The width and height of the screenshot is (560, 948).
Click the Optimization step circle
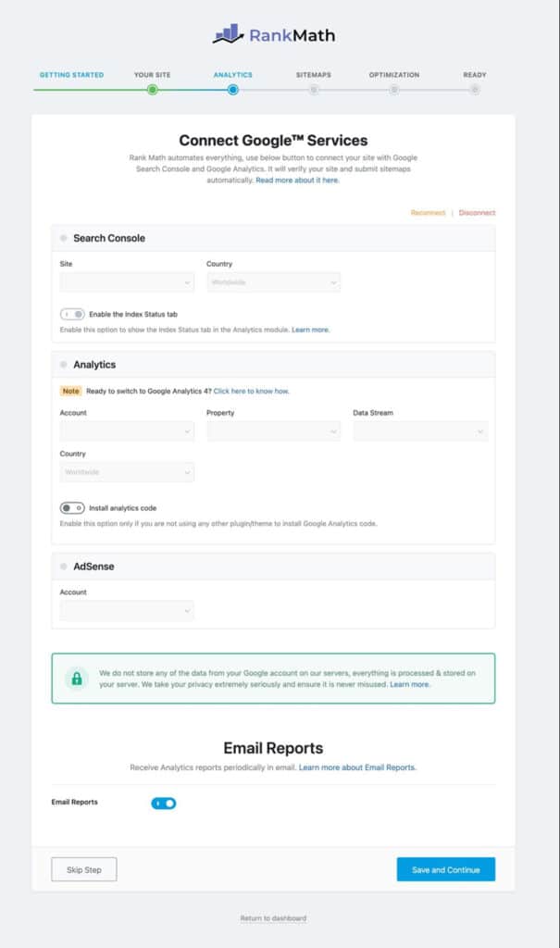coord(394,90)
